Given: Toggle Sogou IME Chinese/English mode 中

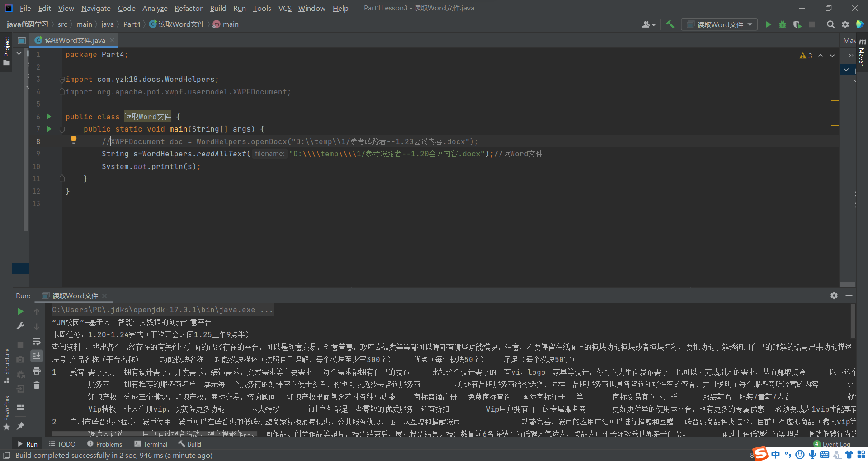Looking at the screenshot, I should (776, 455).
